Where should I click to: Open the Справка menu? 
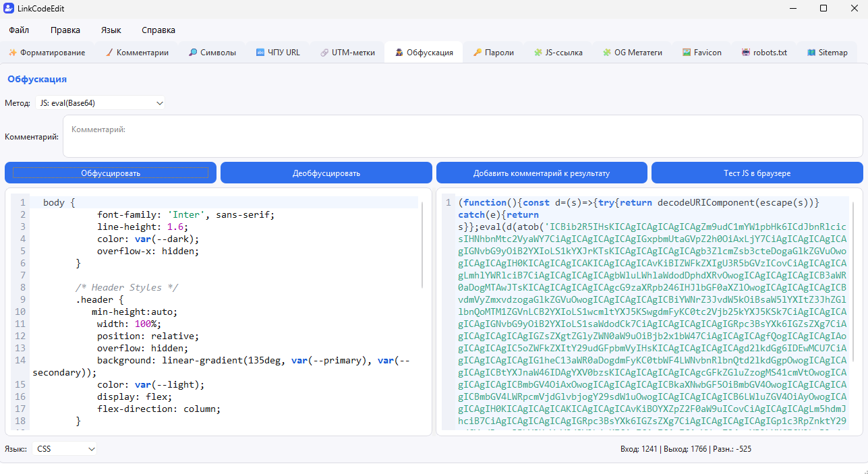pyautogui.click(x=158, y=30)
